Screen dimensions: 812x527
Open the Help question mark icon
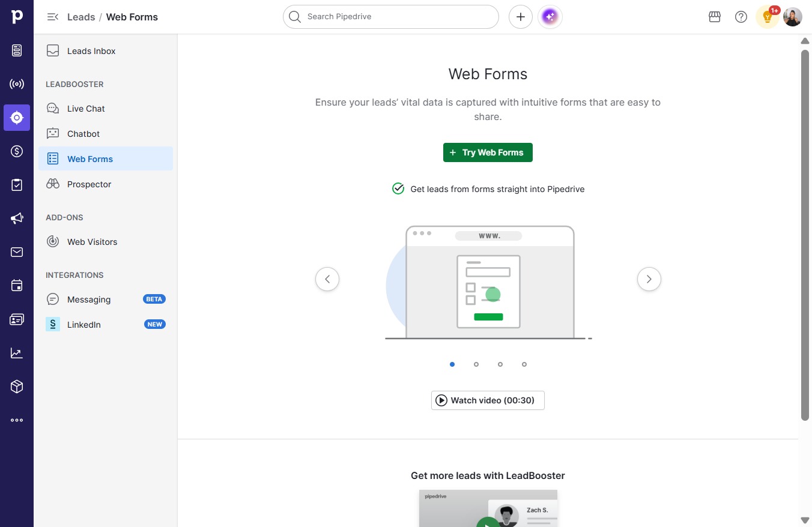coord(741,17)
